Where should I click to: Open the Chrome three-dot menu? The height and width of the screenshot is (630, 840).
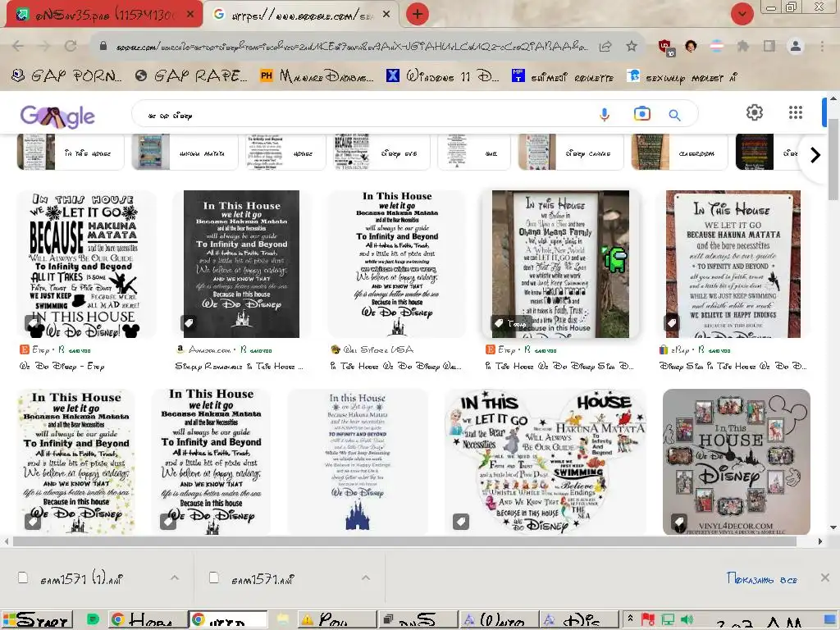pos(822,46)
